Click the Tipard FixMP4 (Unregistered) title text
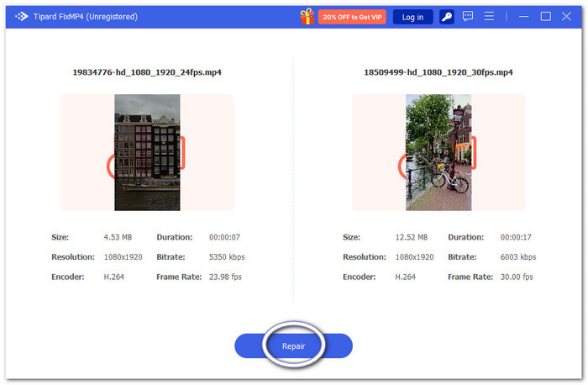Image resolution: width=588 pixels, height=385 pixels. [x=86, y=17]
